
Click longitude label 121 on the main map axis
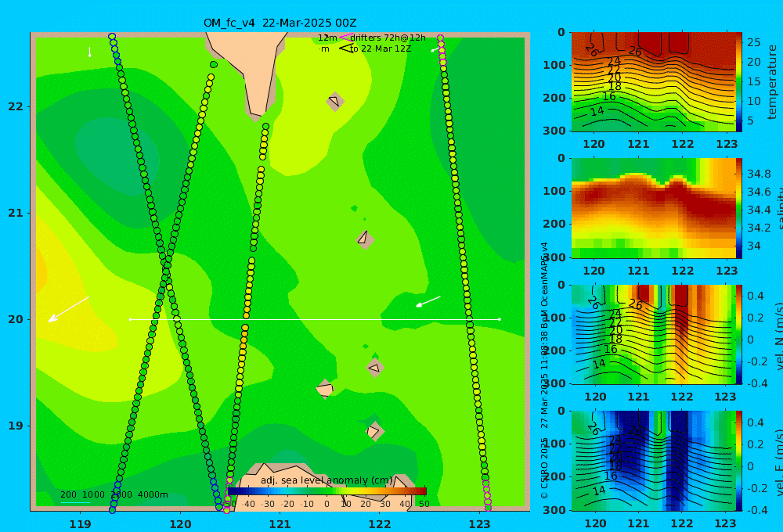coord(280,524)
